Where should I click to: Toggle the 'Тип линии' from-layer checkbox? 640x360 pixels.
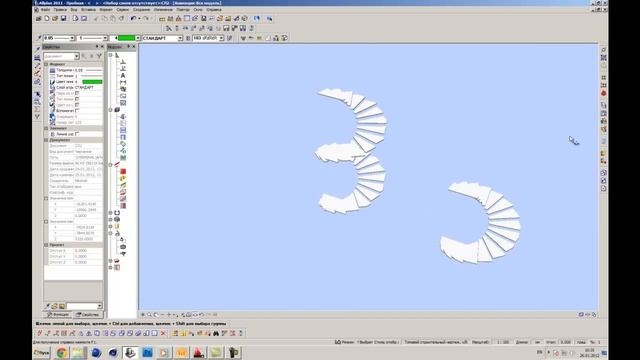(x=77, y=99)
